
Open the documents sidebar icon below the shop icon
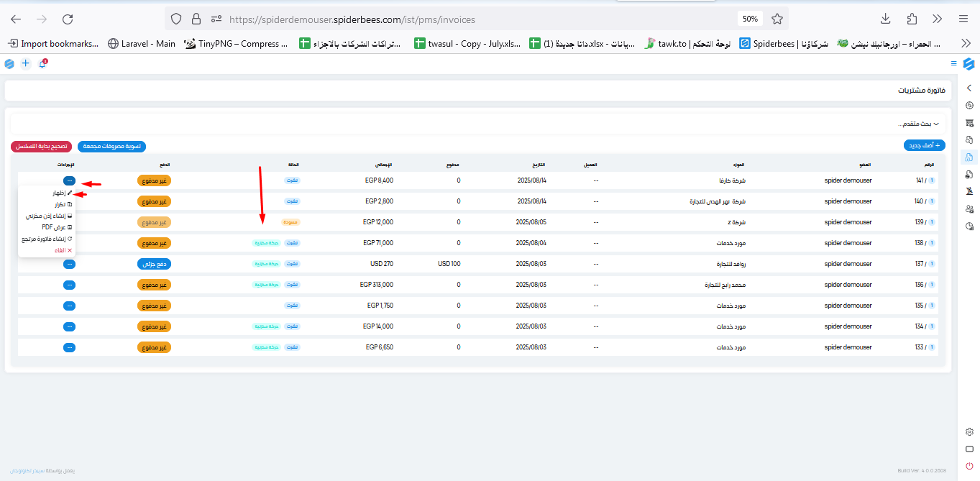click(x=969, y=139)
